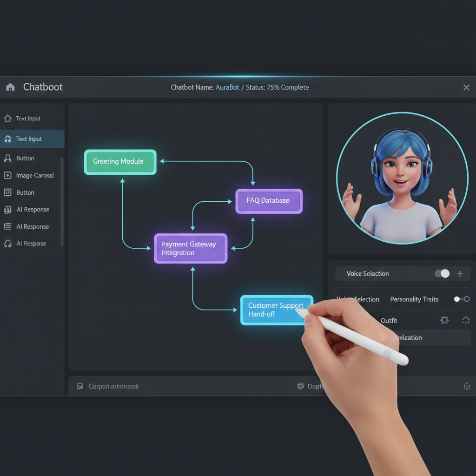Click the gear icon in the bottom bar
Screen dimensions: 476x476
(x=300, y=386)
